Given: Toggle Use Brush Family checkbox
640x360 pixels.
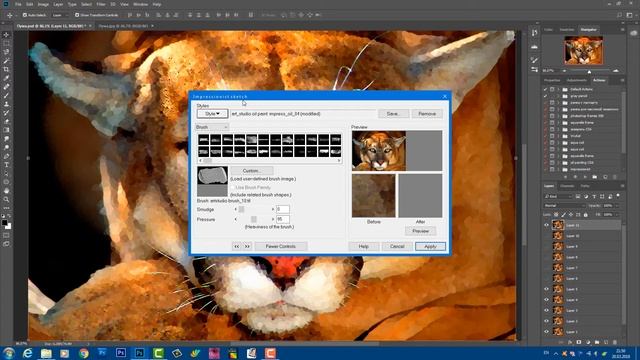Looking at the screenshot, I should click(233, 187).
